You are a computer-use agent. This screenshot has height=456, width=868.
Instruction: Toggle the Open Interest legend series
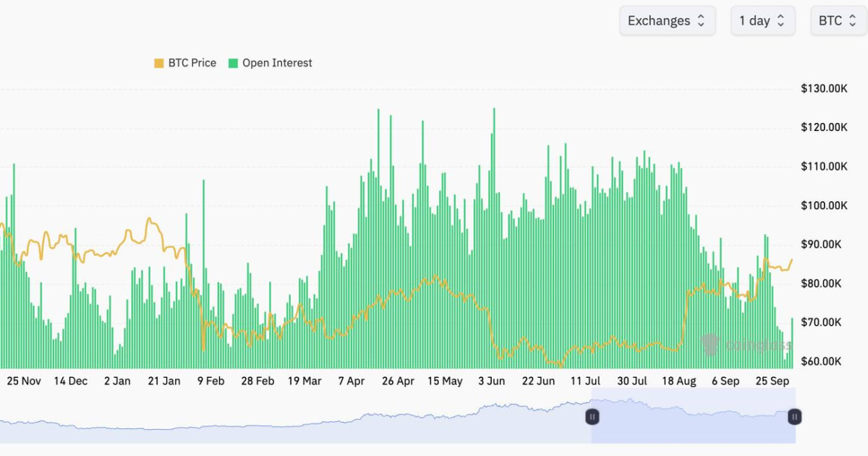coord(271,63)
